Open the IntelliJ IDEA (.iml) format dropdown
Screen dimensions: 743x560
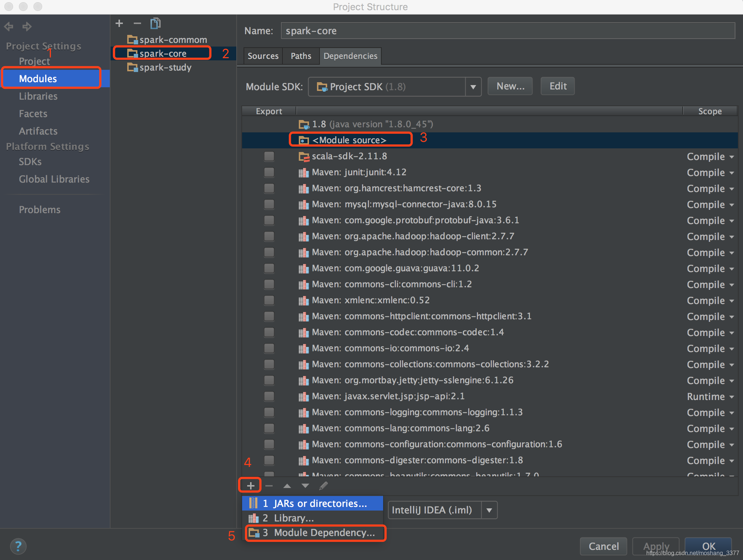489,510
